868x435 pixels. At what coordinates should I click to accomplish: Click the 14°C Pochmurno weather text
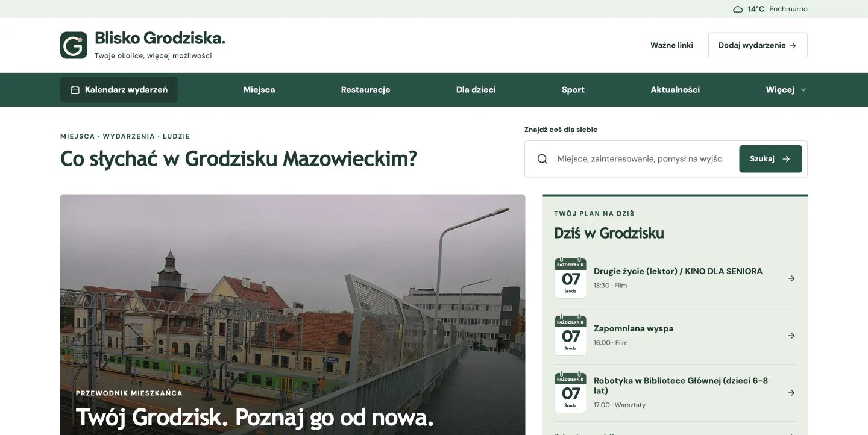point(778,9)
